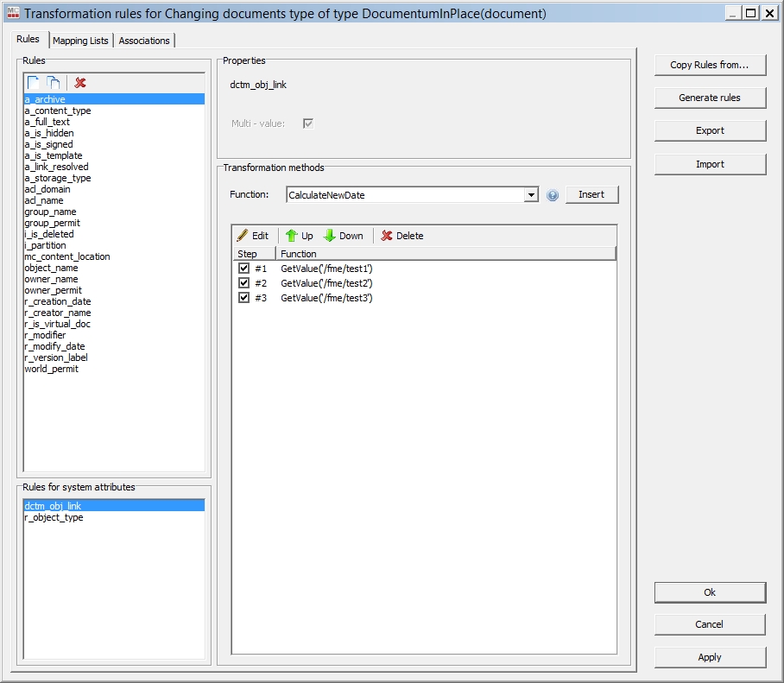This screenshot has height=683, width=784.
Task: Move step up with green arrow
Action: [x=292, y=236]
